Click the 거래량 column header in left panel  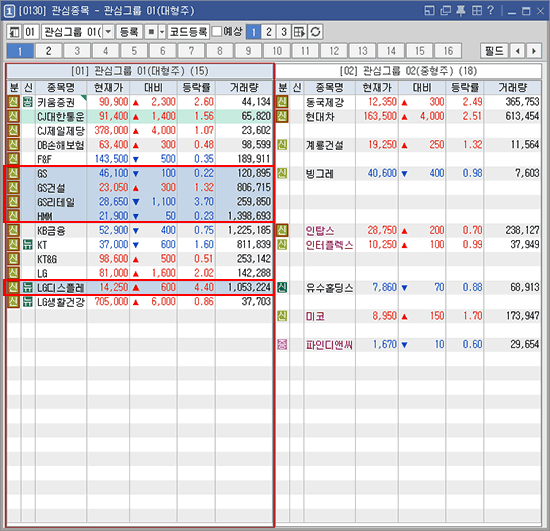(244, 87)
